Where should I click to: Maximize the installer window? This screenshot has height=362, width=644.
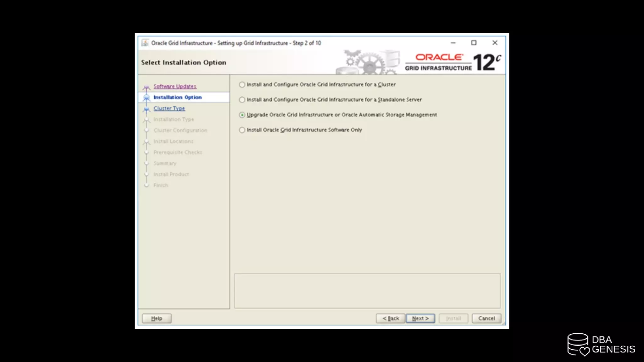pyautogui.click(x=474, y=43)
